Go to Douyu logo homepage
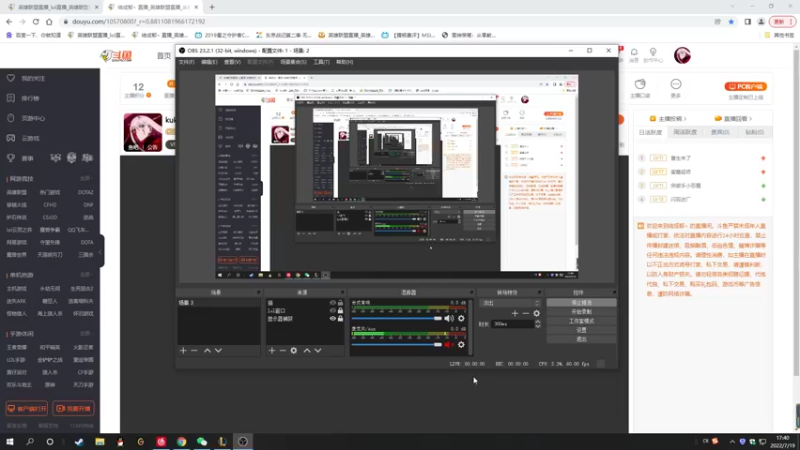The image size is (800, 450). point(116,56)
